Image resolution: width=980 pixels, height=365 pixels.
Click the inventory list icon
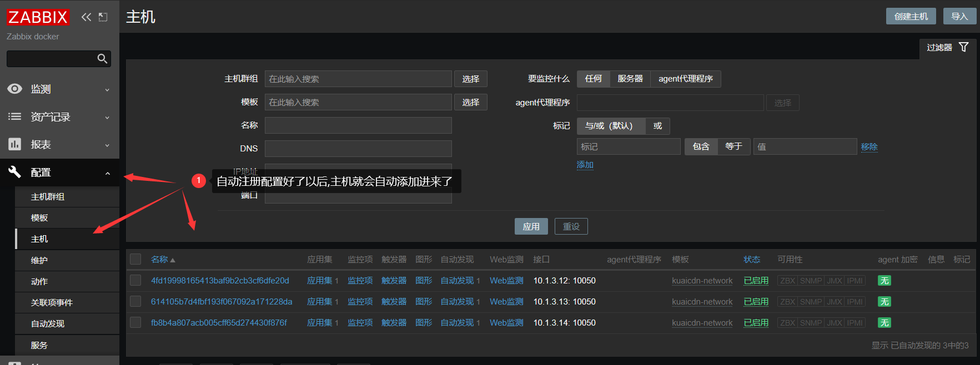15,116
